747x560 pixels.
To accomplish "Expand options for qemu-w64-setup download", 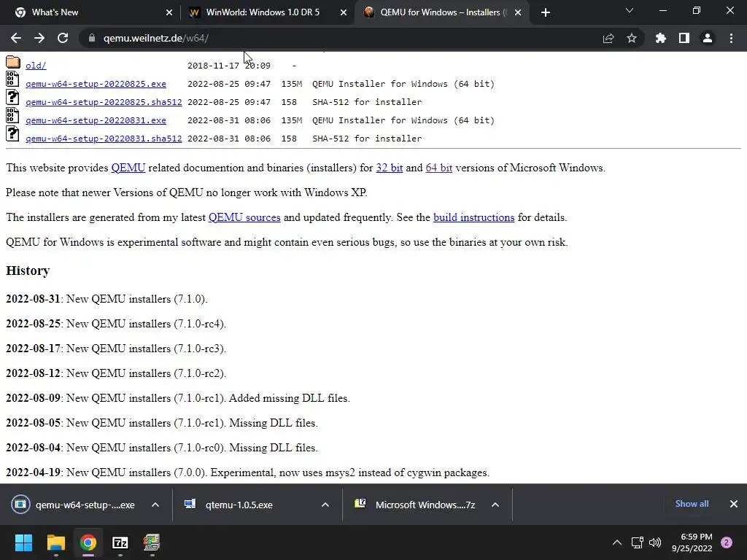I will click(x=155, y=505).
